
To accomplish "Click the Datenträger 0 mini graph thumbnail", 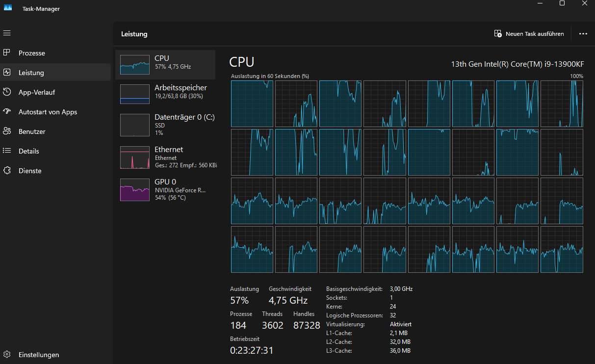I will pos(135,125).
